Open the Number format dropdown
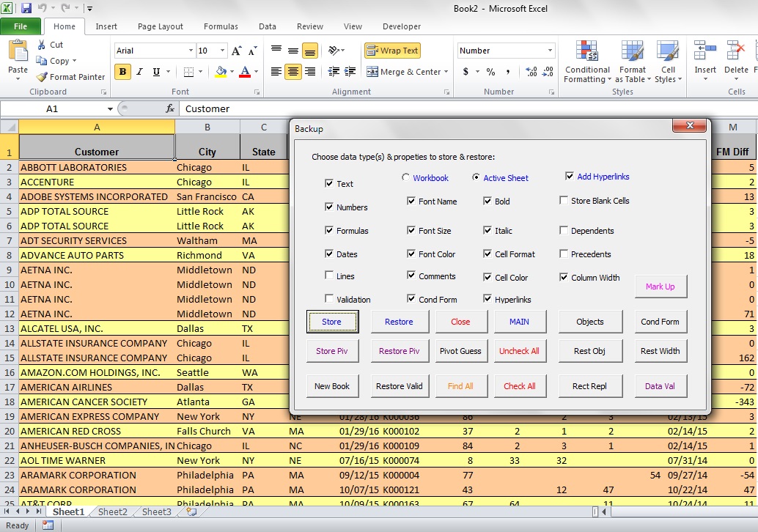Viewport: 758px width, 532px height. click(x=550, y=51)
